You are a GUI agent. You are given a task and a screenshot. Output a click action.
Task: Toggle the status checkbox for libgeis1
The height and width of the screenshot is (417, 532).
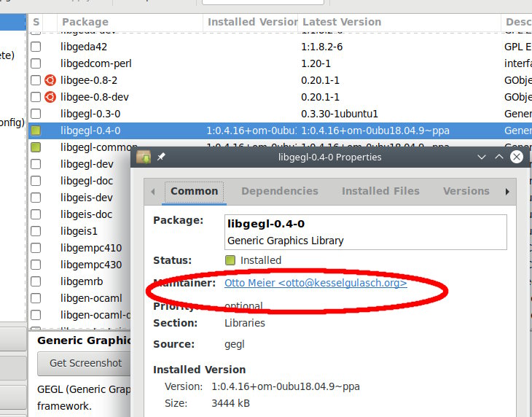coord(36,231)
